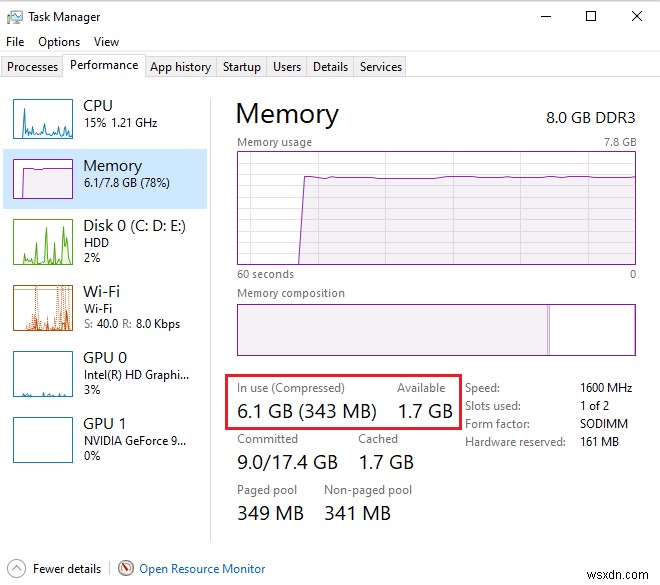Switch to the Processes tab
The image size is (660, 585).
[x=33, y=67]
